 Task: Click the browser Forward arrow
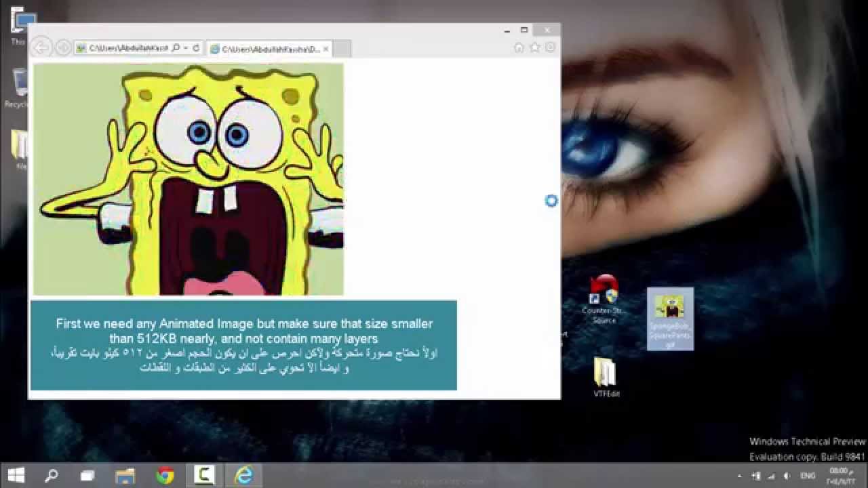tap(63, 47)
